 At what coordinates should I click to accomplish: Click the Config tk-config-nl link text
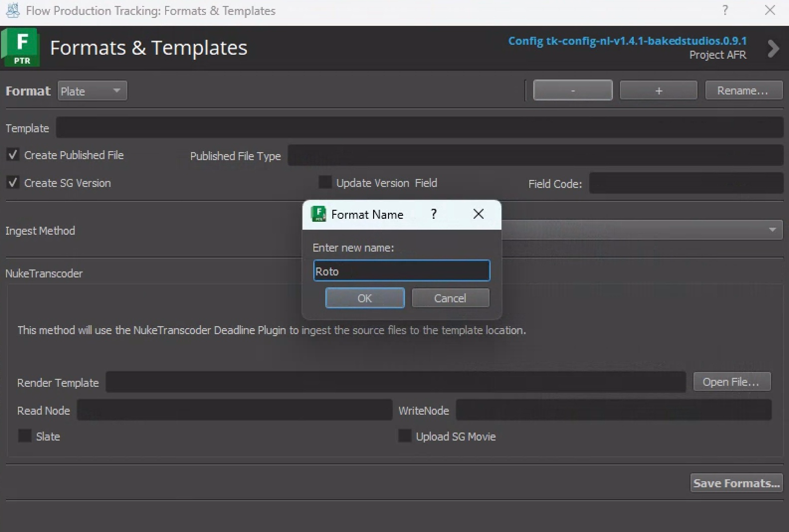pyautogui.click(x=627, y=41)
